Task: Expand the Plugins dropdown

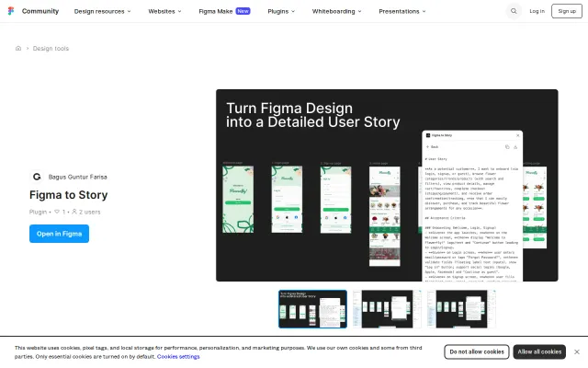Action: coord(281,11)
